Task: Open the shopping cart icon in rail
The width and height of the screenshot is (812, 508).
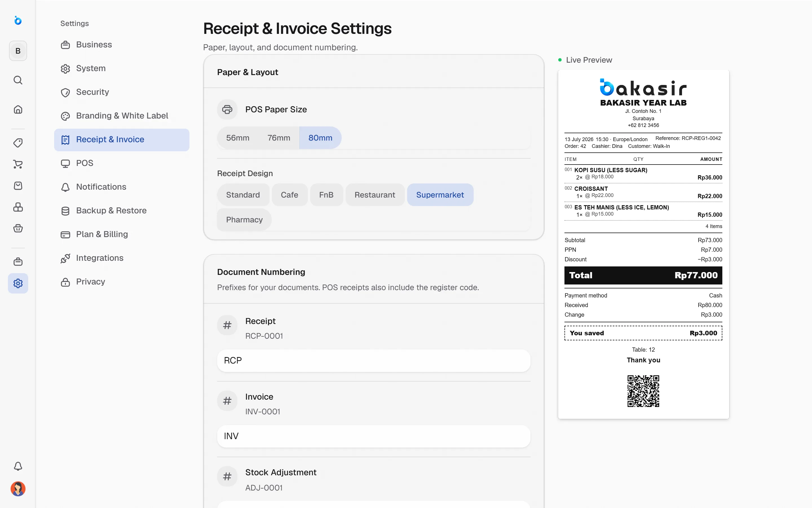Action: pos(18,164)
